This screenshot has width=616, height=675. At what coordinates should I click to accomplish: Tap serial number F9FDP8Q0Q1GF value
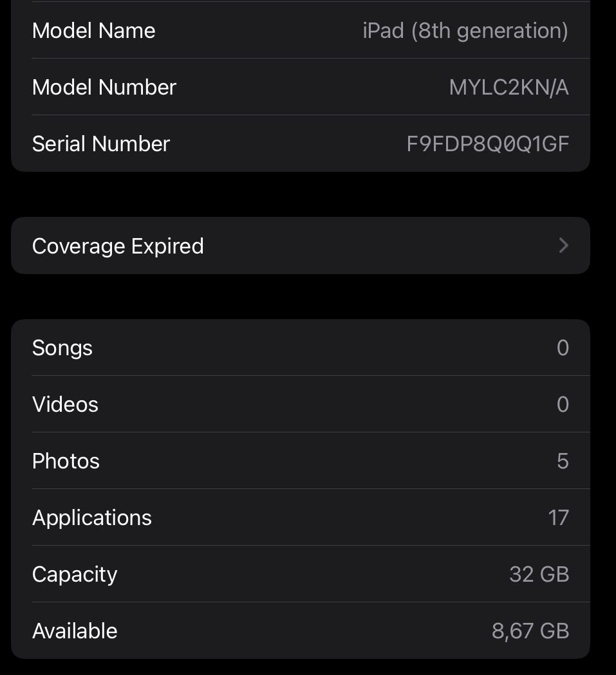pyautogui.click(x=488, y=143)
